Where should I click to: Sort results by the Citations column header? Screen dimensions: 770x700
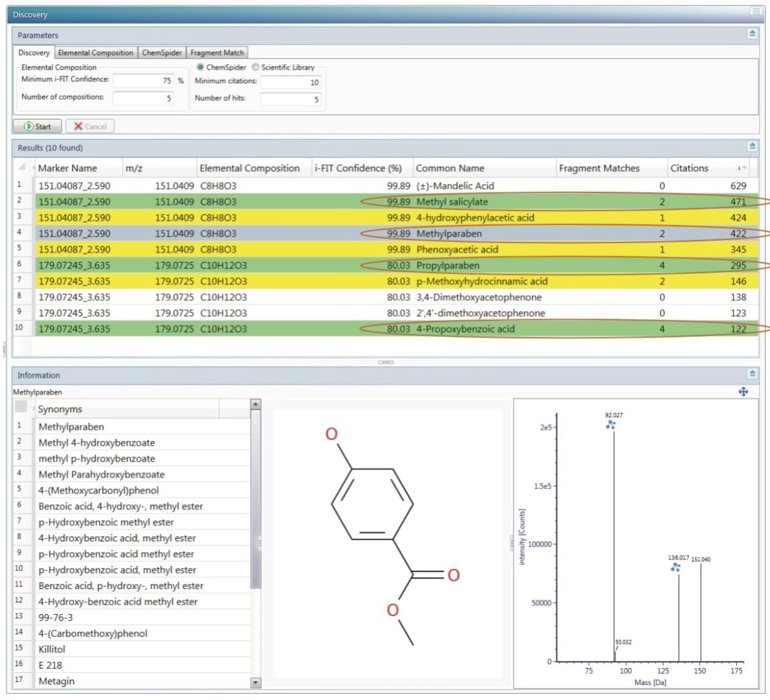(x=689, y=168)
